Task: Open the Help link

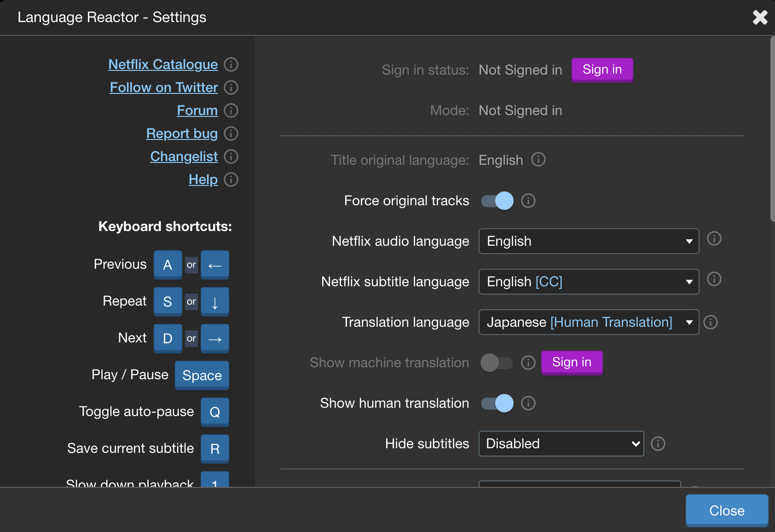Action: pos(203,179)
